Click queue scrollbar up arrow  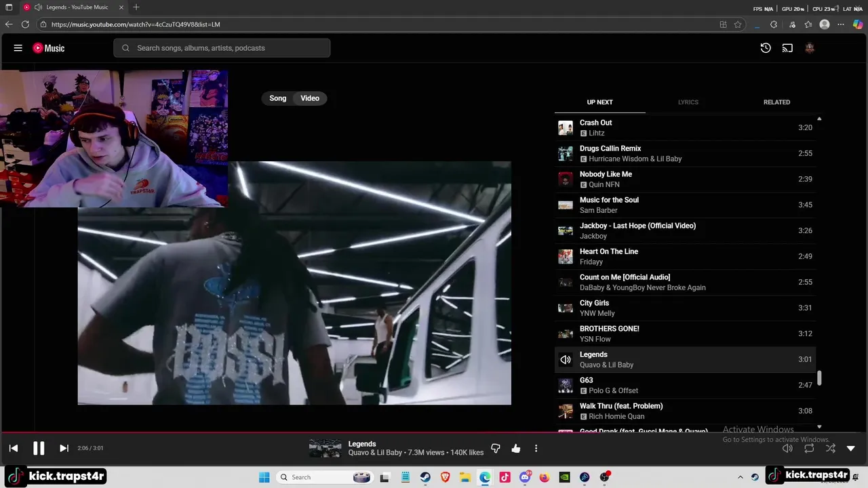[x=819, y=119]
